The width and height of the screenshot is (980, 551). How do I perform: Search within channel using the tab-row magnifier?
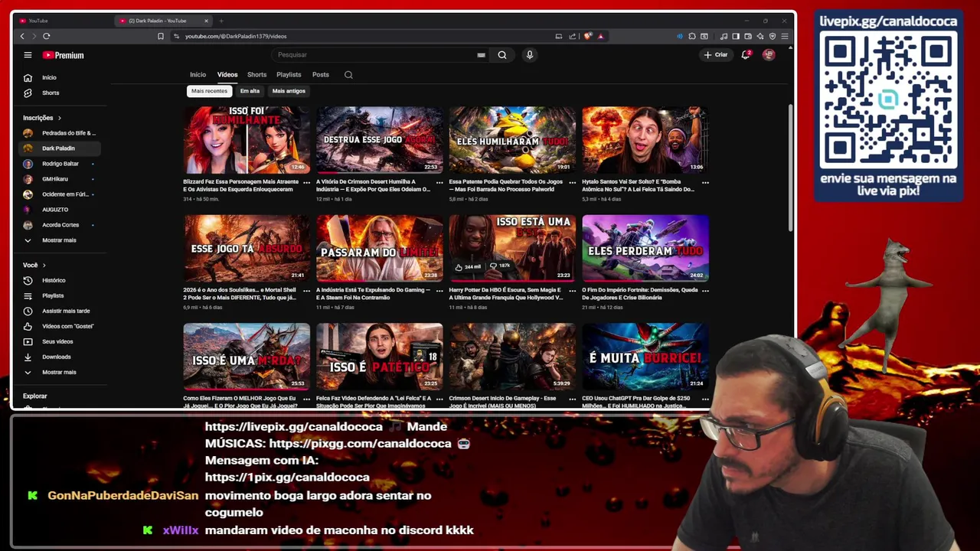click(x=348, y=75)
